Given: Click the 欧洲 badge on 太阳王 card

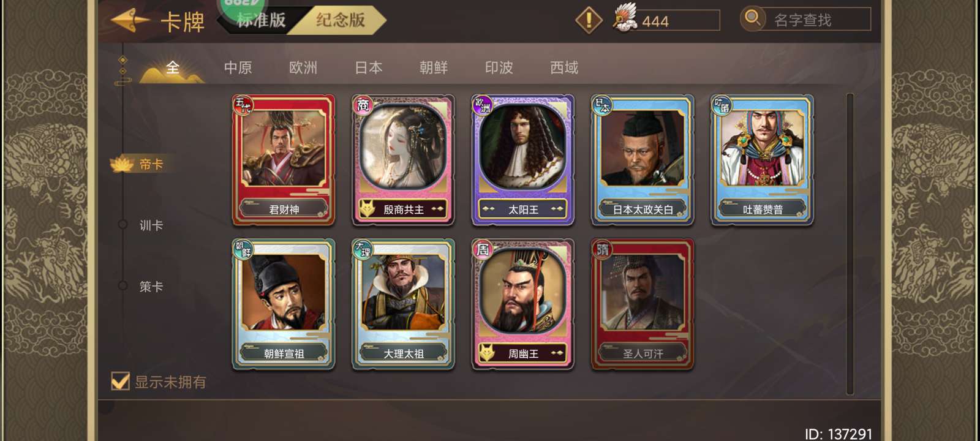Looking at the screenshot, I should click(x=483, y=105).
